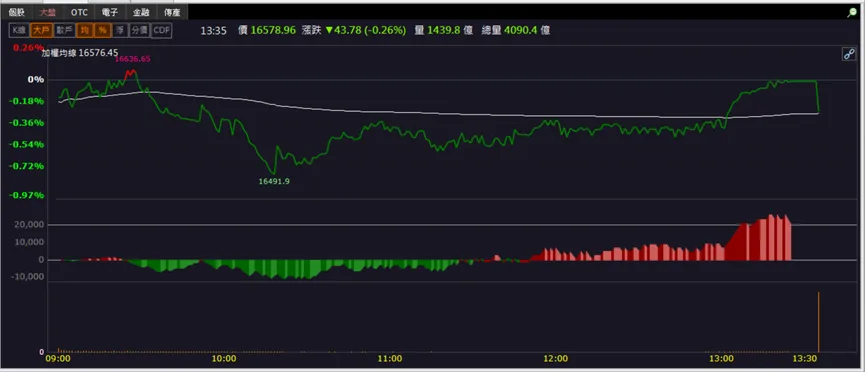
Task: Click the -10,000 volume axis label
Action: tap(29, 277)
